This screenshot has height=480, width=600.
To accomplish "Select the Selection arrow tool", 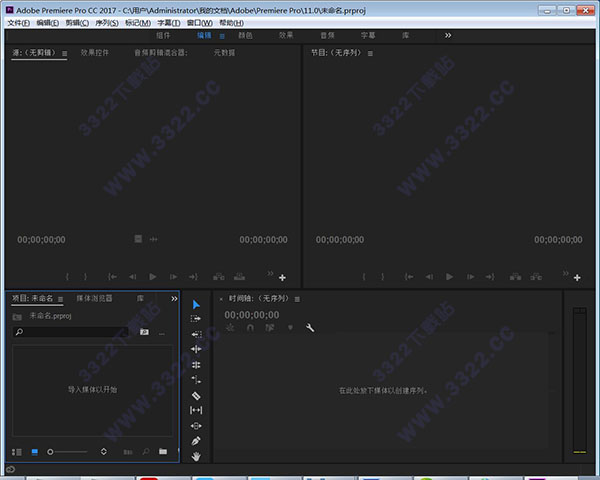I will pos(196,304).
